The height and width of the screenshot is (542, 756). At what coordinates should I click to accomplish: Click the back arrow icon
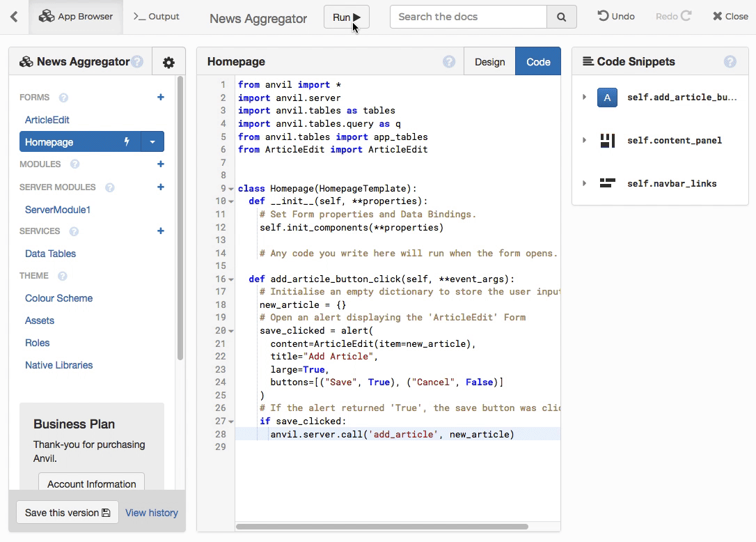[x=14, y=17]
